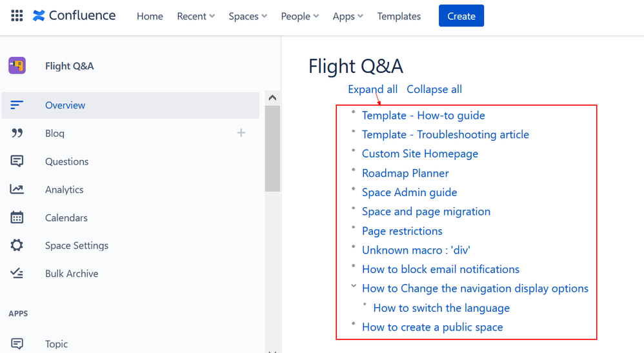The image size is (644, 353).
Task: Click the sidebar scrollbar up arrow
Action: [272, 98]
